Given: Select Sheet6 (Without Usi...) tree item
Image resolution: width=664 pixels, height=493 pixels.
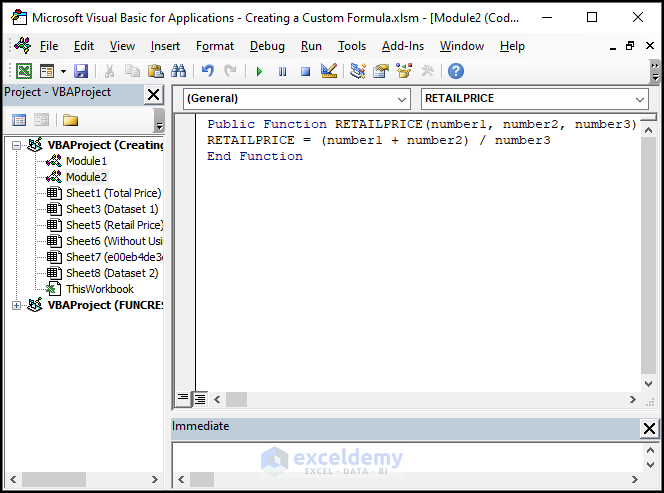Looking at the screenshot, I should tap(114, 241).
